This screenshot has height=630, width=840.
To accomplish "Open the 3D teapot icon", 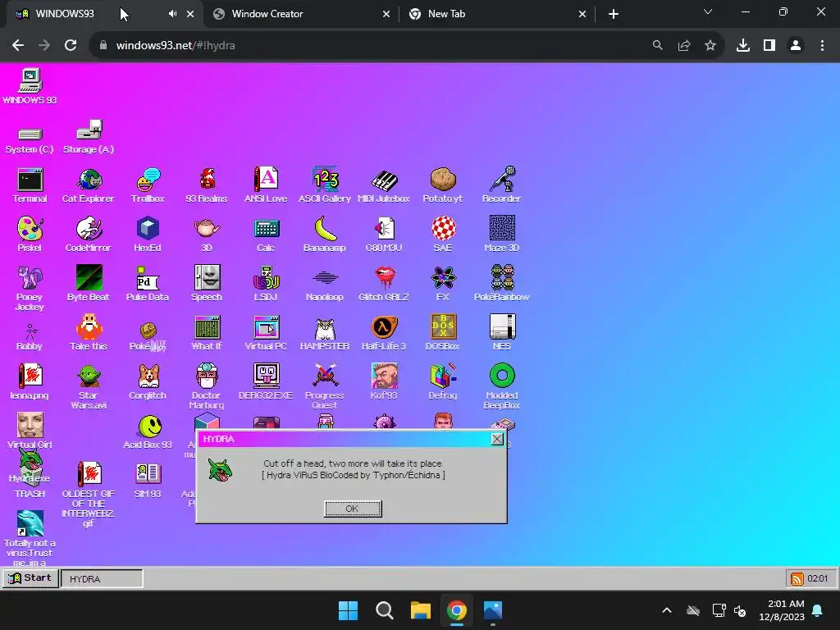I will click(x=207, y=234).
